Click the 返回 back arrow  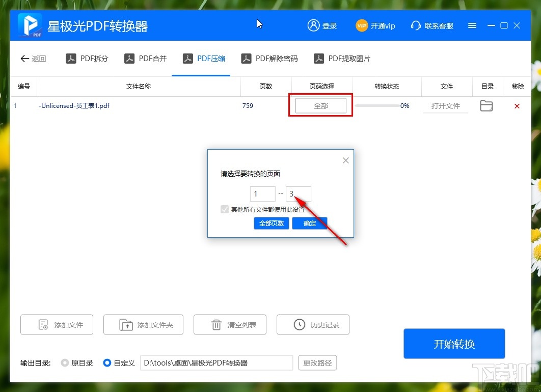[24, 59]
